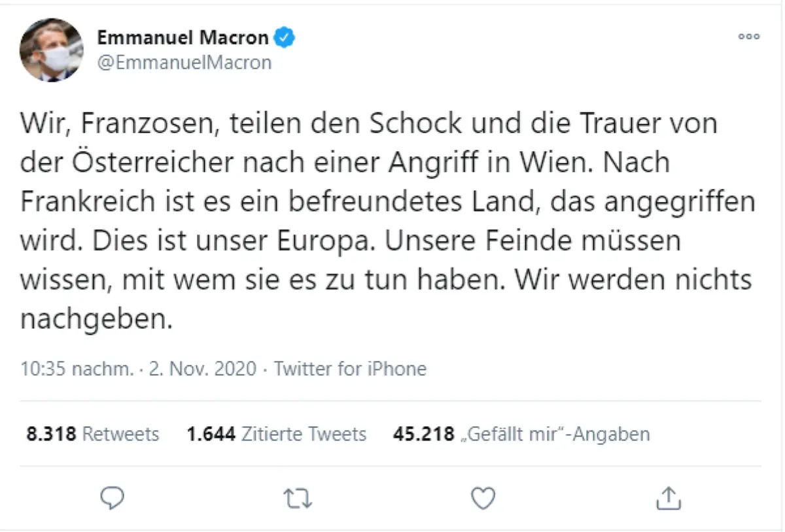
Task: Click the Twitter for iPhone source label
Action: point(351,369)
